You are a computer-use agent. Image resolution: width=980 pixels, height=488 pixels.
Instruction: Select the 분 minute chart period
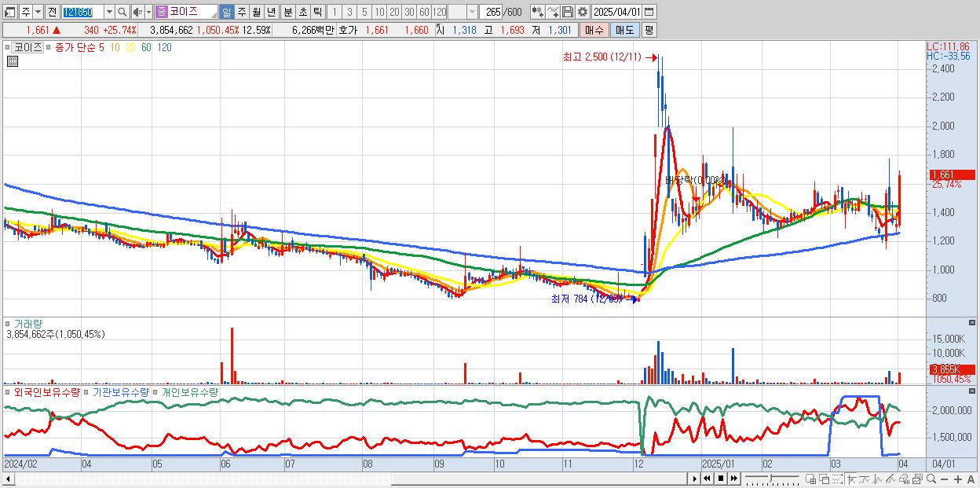point(288,12)
